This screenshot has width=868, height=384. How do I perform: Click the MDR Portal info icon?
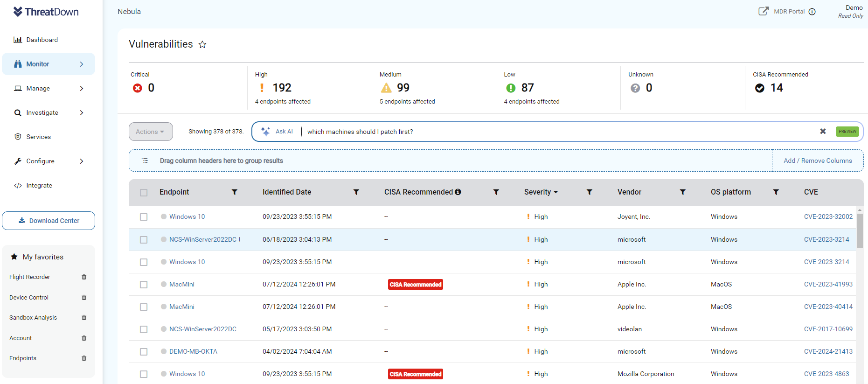click(x=812, y=12)
